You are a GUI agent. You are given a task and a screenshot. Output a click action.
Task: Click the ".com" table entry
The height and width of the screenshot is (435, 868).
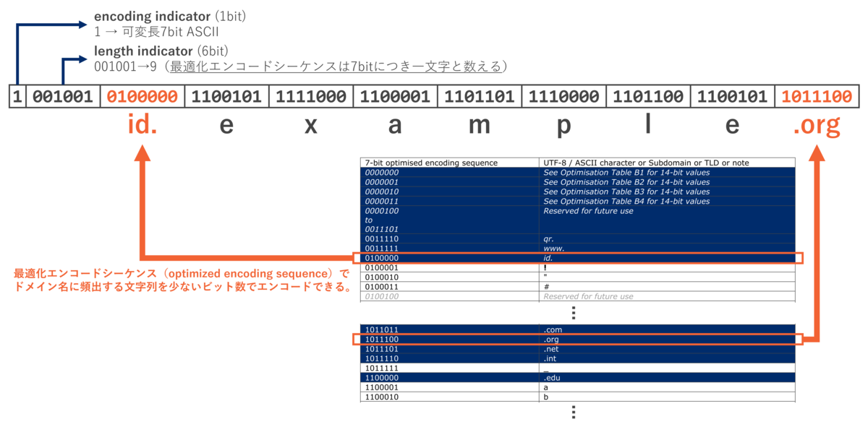(553, 330)
